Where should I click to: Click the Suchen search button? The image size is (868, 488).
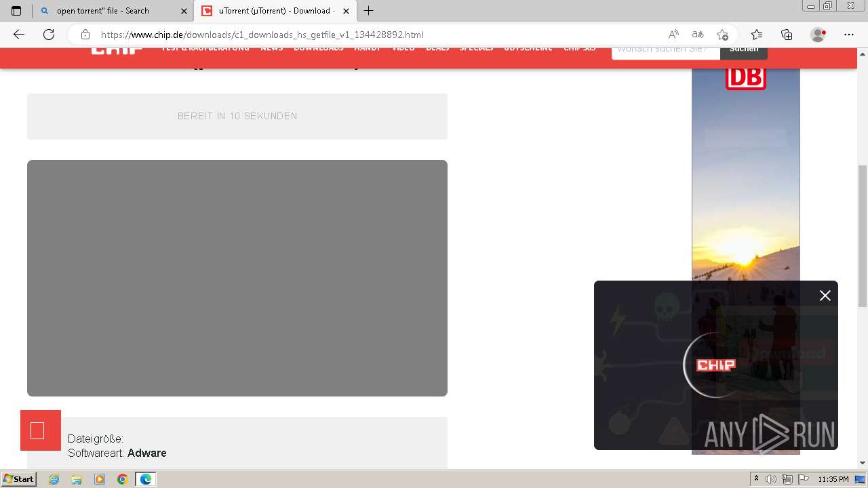(x=744, y=52)
